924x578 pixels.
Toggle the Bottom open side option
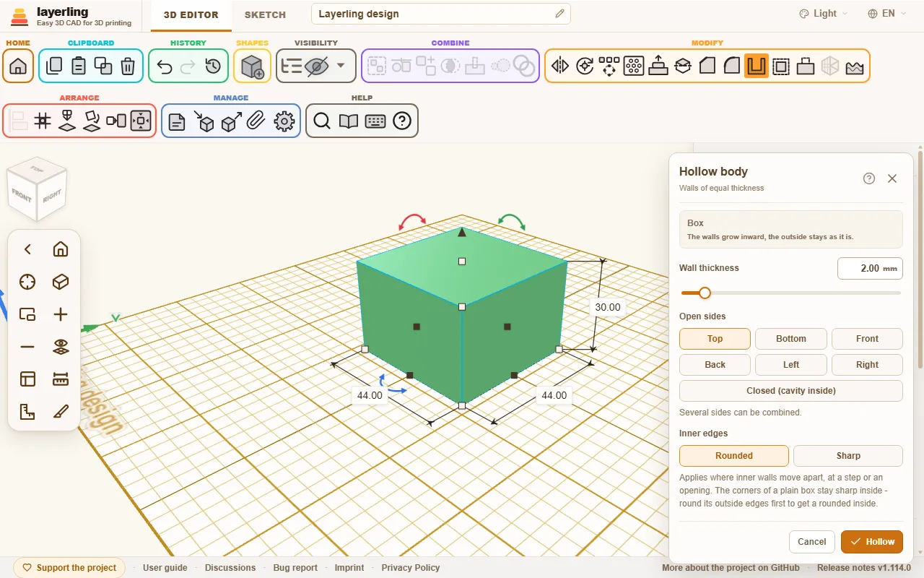791,339
